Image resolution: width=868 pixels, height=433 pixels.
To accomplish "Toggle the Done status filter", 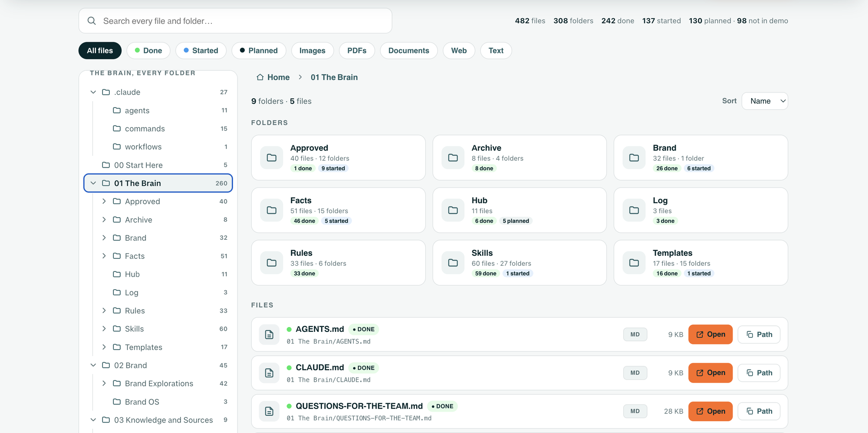I will point(148,50).
